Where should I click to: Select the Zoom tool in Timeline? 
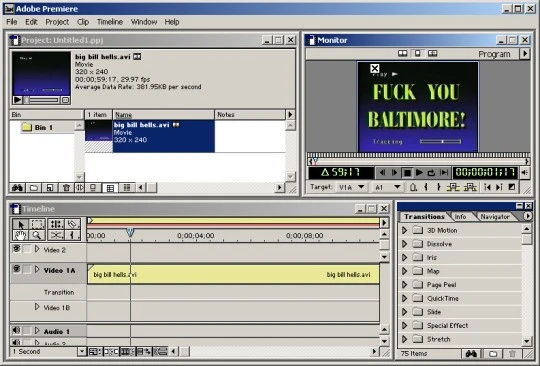pos(37,235)
